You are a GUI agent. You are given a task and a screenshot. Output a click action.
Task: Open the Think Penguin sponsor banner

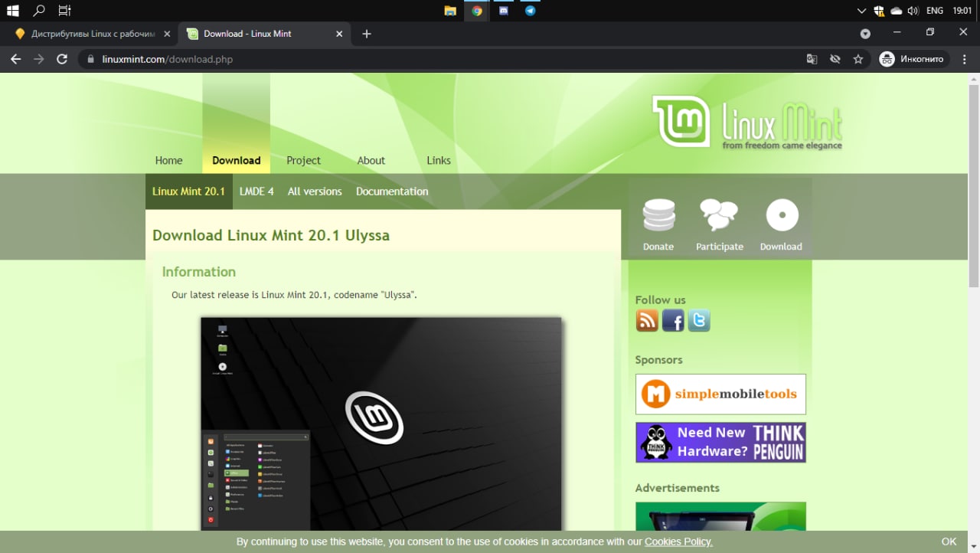coord(720,442)
